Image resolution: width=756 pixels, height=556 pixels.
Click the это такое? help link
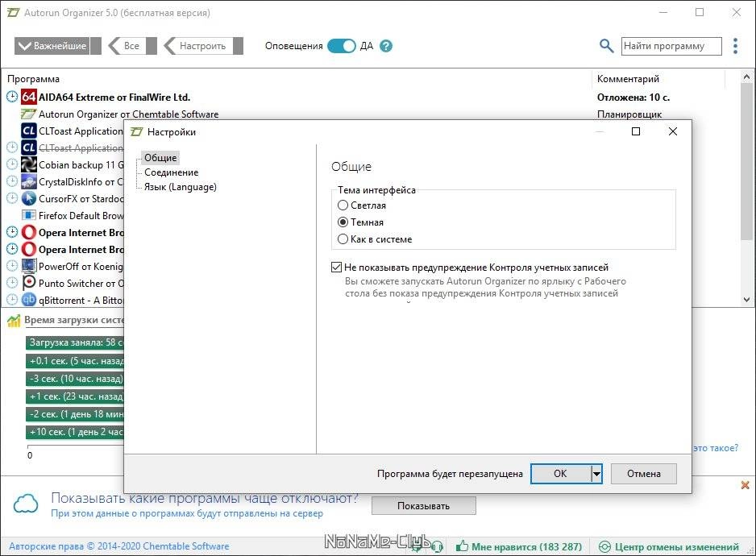(716, 448)
